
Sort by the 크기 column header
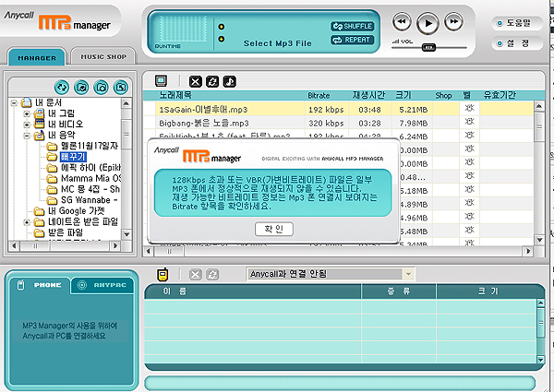coord(403,95)
